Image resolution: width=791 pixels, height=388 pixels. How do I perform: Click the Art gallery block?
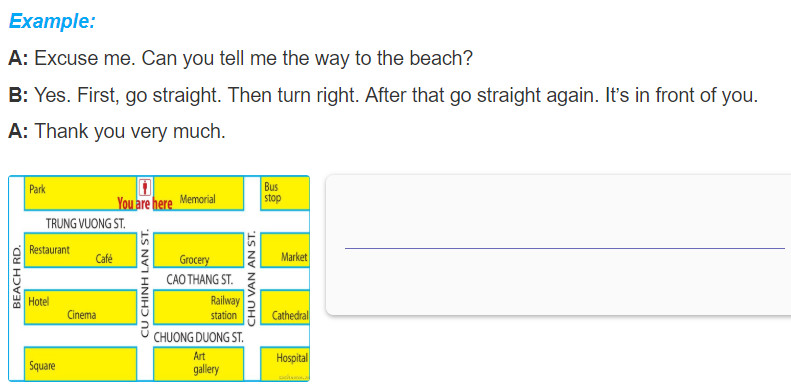(198, 364)
